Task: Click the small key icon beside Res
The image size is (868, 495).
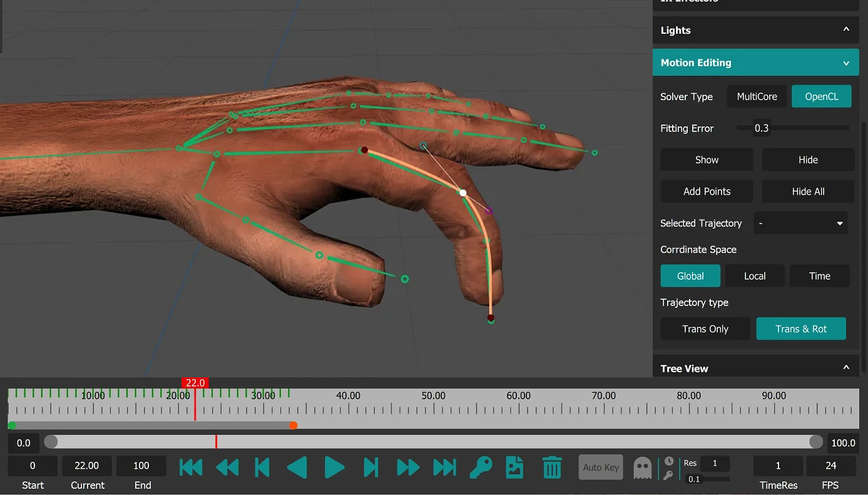Action: (668, 475)
